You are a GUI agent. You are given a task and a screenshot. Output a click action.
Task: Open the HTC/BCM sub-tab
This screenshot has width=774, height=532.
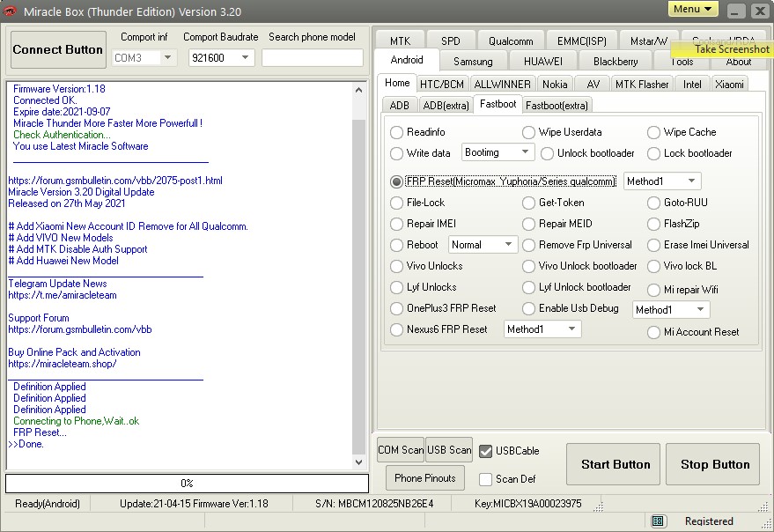pos(442,85)
